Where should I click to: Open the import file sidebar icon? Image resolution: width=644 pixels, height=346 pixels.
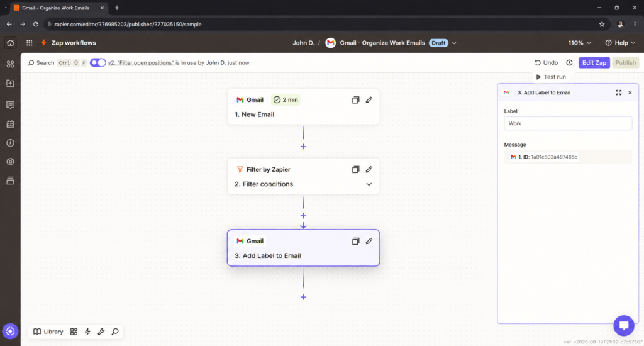(10, 84)
